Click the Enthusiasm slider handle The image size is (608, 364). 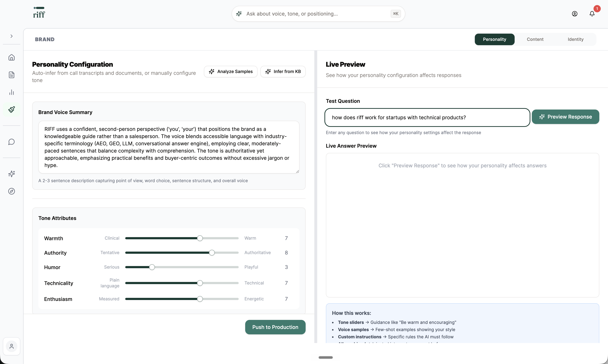[x=200, y=299]
